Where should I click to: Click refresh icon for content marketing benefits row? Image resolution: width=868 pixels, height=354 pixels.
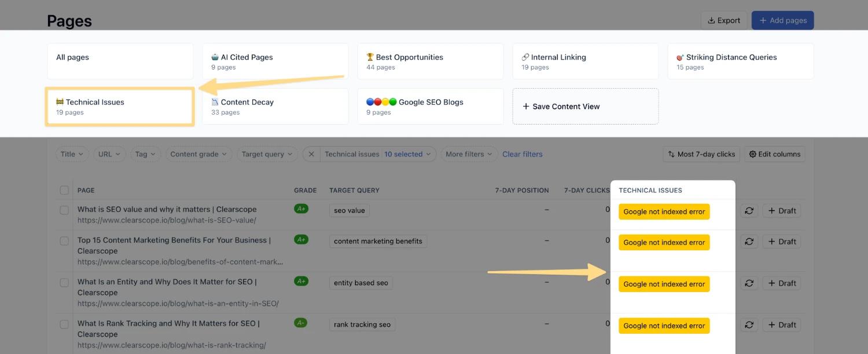749,242
